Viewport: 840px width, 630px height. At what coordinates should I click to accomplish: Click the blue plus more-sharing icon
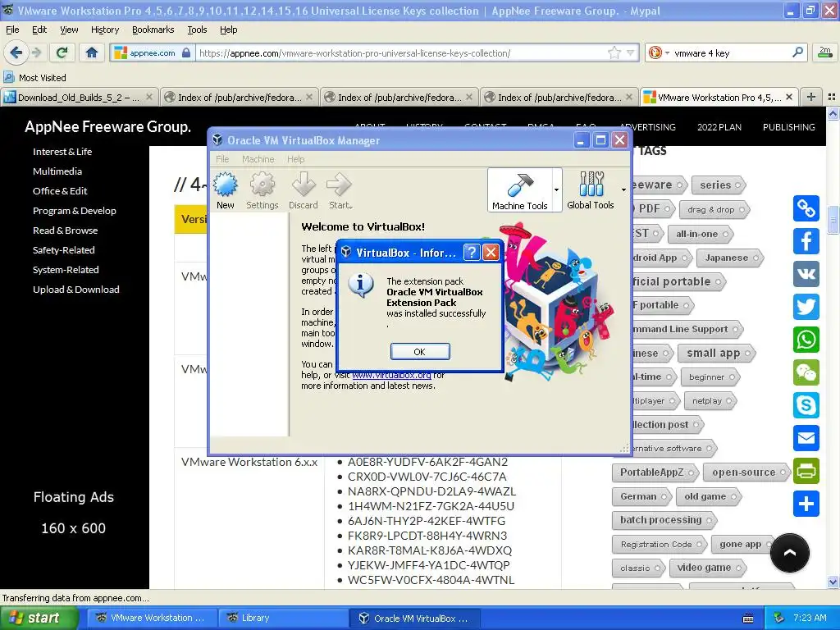tap(806, 504)
